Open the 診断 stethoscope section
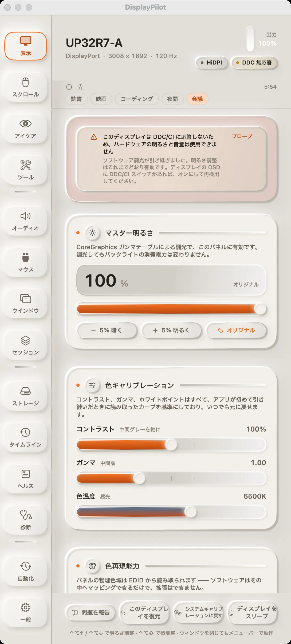This screenshot has width=291, height=644. click(x=26, y=520)
